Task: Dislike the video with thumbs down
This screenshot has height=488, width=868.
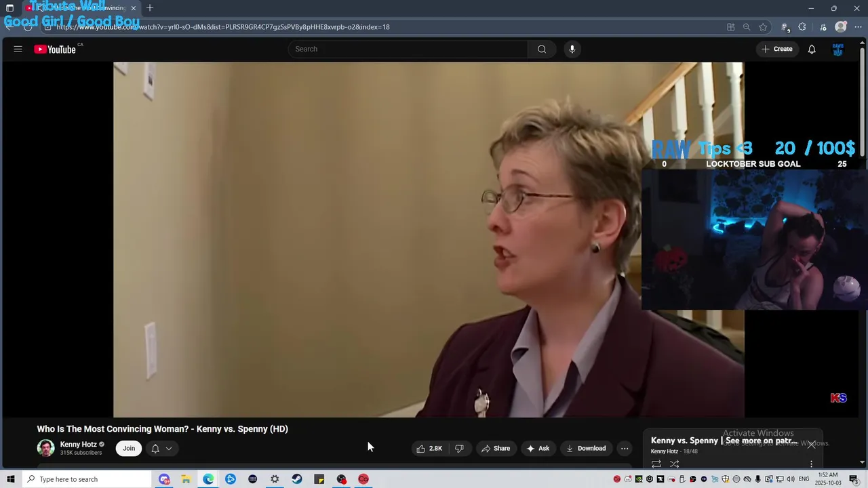Action: click(459, 448)
